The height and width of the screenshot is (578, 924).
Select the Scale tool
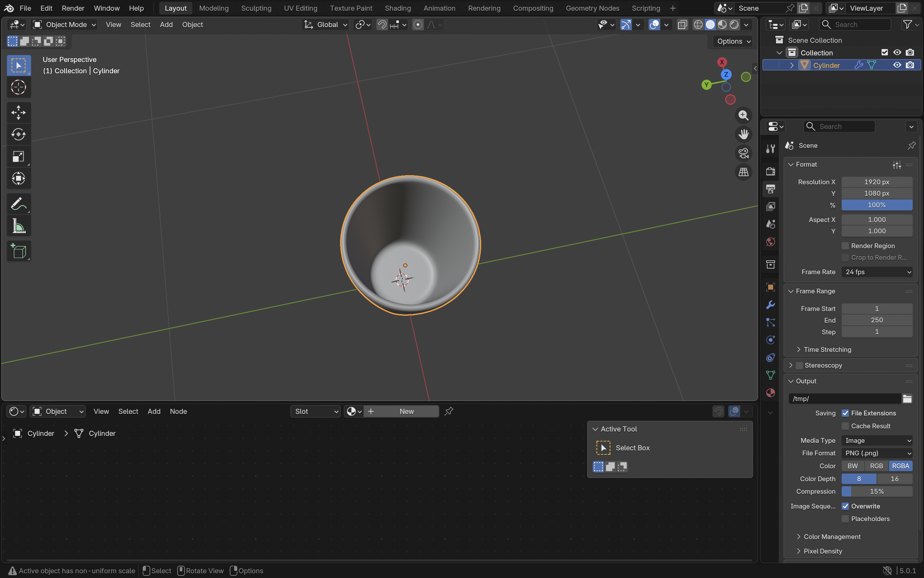pos(18,156)
